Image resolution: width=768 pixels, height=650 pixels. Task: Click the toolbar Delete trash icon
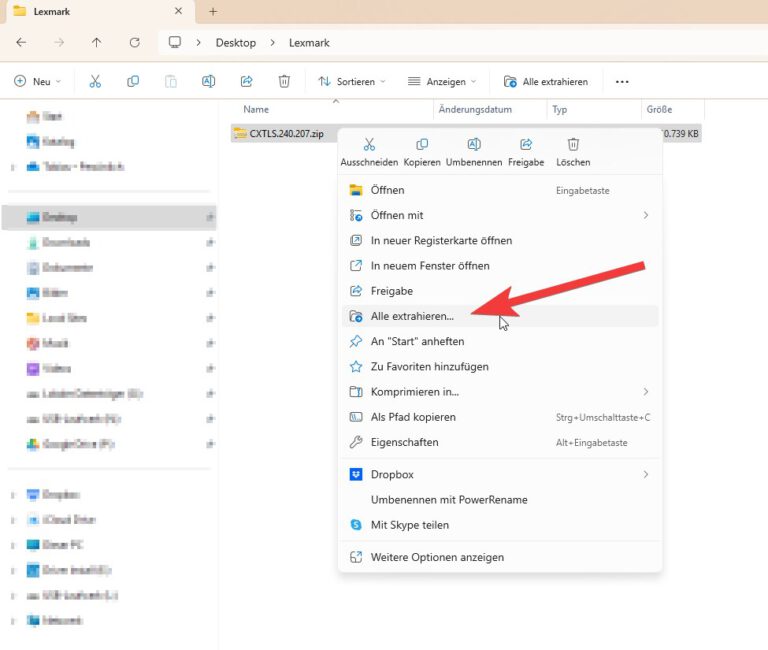coord(284,81)
